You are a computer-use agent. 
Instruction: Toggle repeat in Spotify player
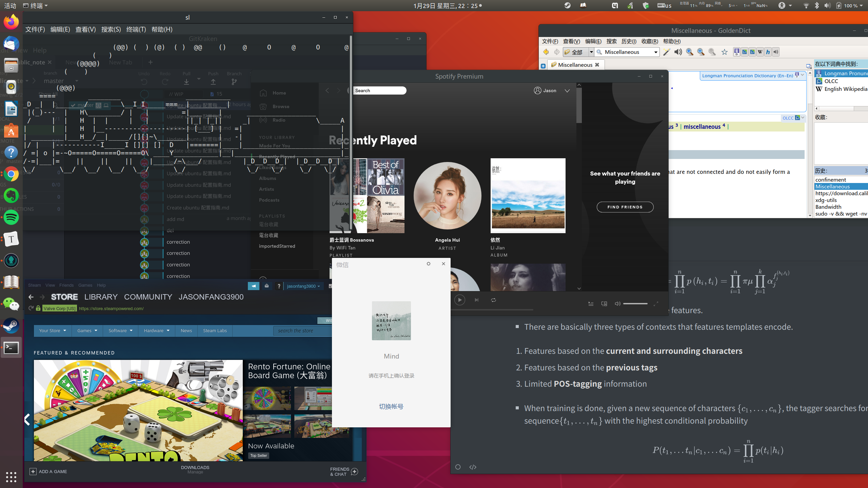pos(493,300)
